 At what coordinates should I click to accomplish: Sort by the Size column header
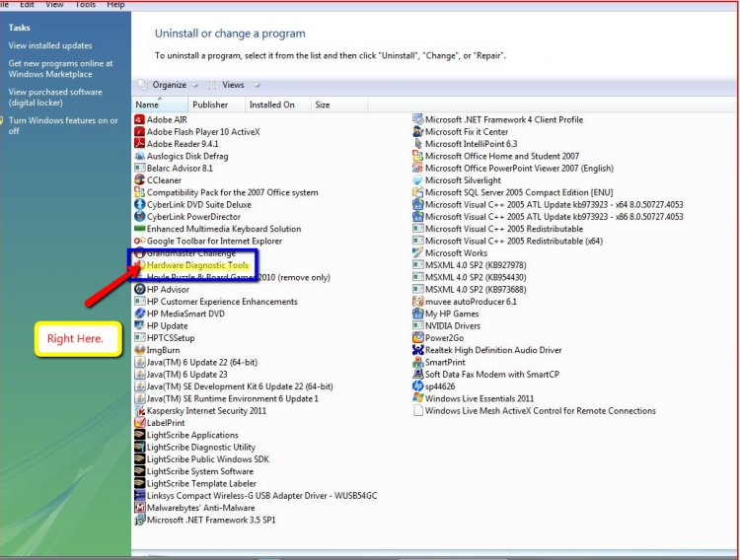coord(339,105)
